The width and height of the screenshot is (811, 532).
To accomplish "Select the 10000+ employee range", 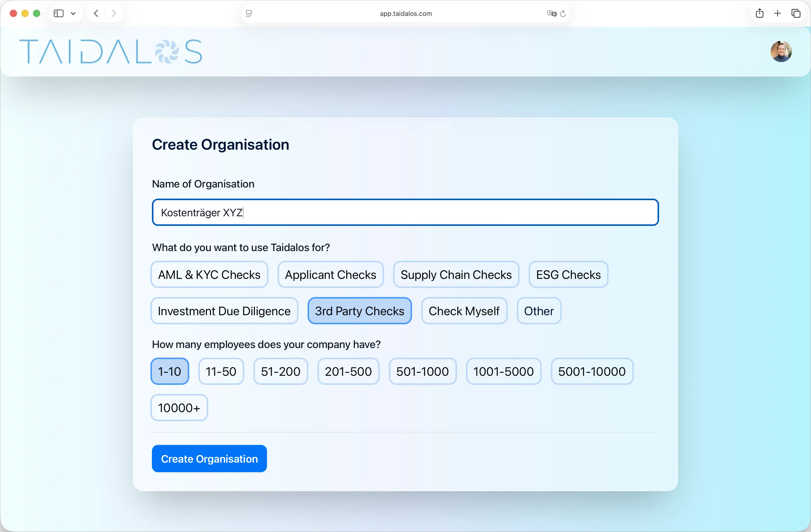I will (x=179, y=407).
